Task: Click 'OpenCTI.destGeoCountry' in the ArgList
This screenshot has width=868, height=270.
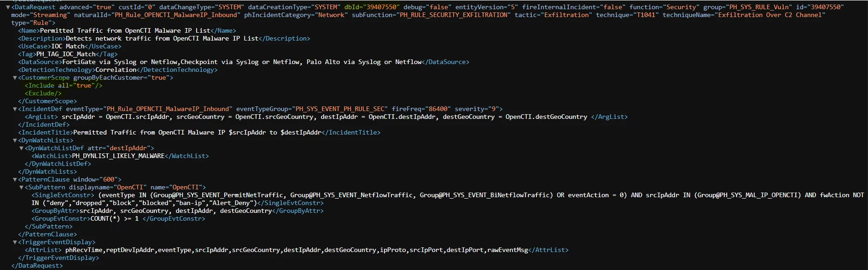Action: (x=546, y=117)
